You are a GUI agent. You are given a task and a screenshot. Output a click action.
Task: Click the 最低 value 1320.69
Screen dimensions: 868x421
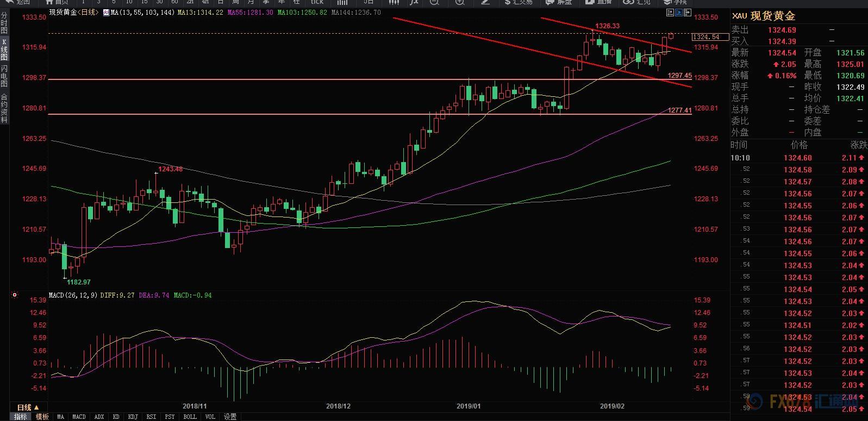coord(850,76)
